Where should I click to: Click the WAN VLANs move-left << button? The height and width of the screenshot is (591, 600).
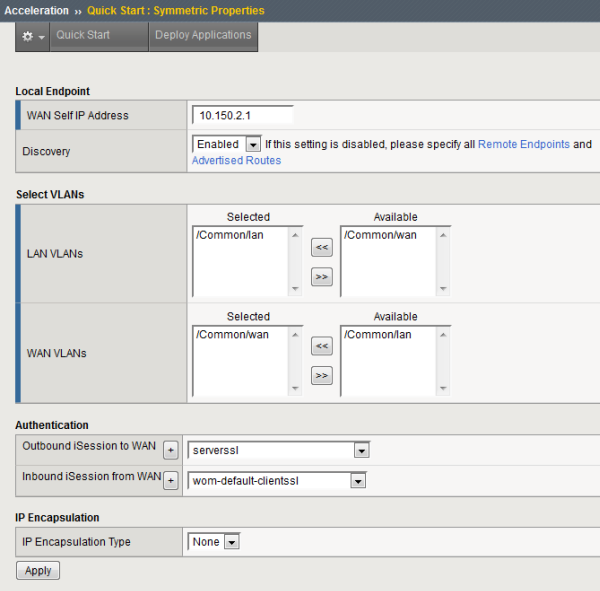point(321,346)
